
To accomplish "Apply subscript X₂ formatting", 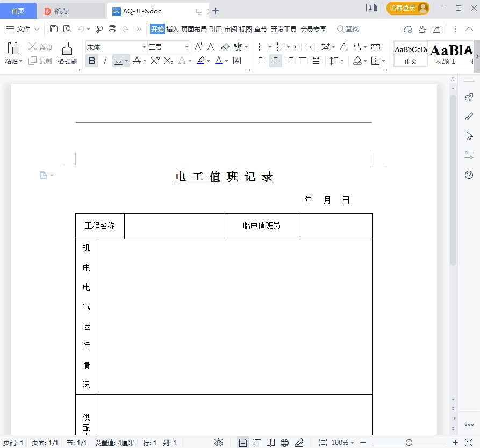I will [169, 61].
